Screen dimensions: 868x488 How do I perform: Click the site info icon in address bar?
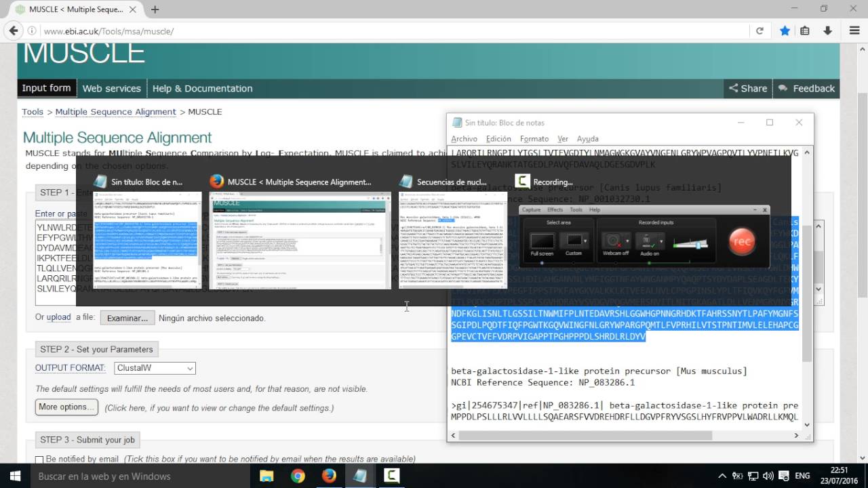(33, 31)
